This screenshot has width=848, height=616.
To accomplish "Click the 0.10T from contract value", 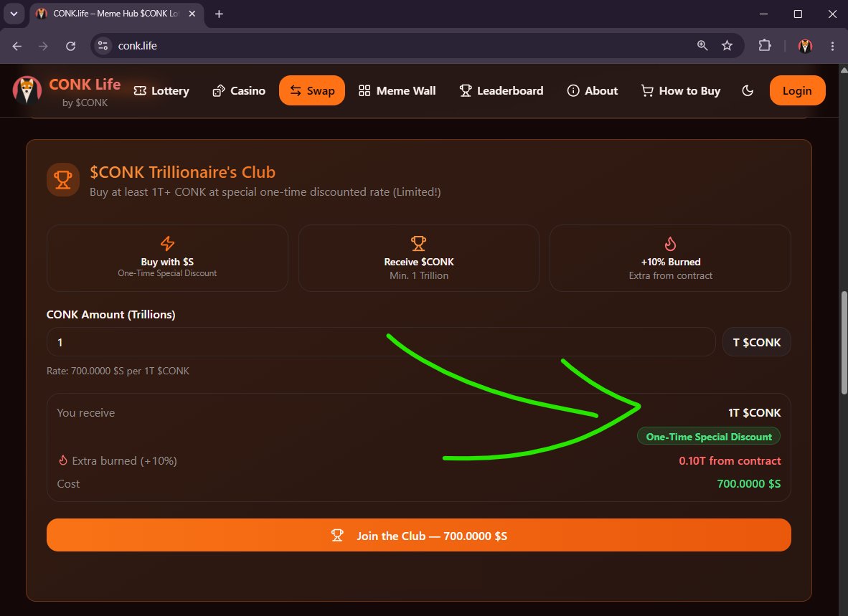I will coord(730,461).
